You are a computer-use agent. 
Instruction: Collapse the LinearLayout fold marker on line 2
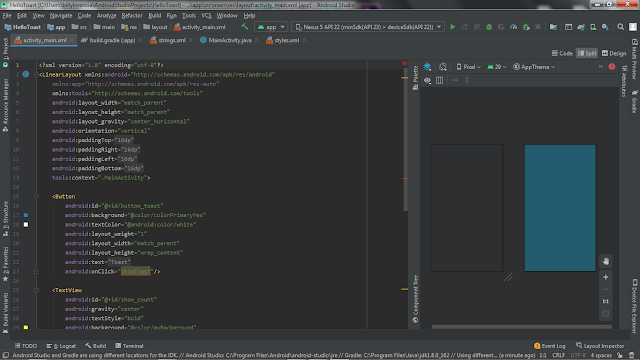click(36, 75)
